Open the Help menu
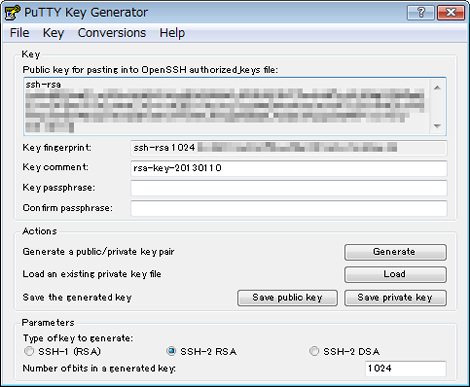 pos(172,33)
